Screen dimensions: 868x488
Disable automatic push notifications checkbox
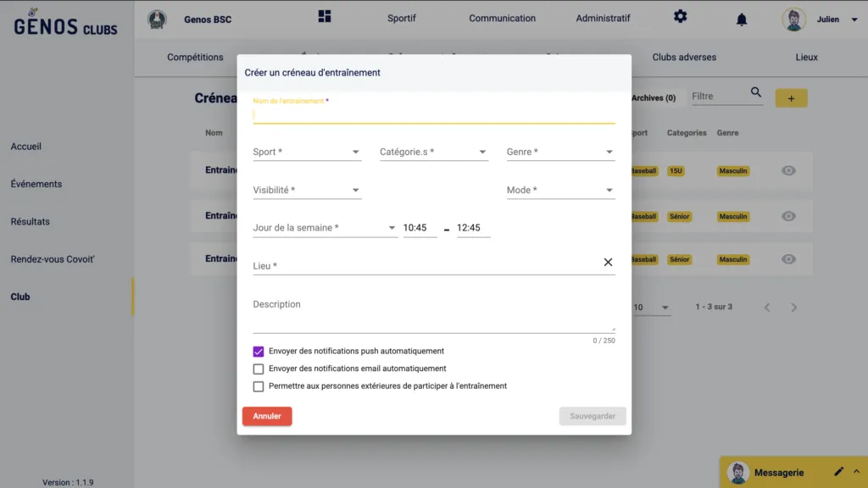259,352
